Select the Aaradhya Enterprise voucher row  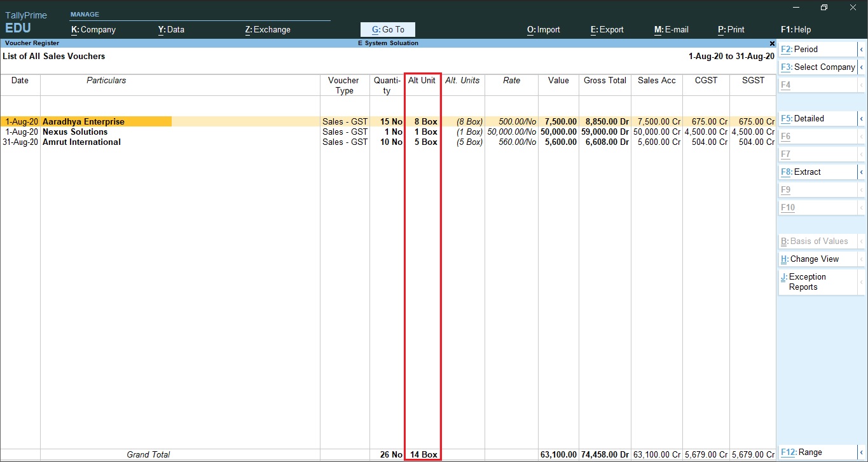[x=387, y=121]
